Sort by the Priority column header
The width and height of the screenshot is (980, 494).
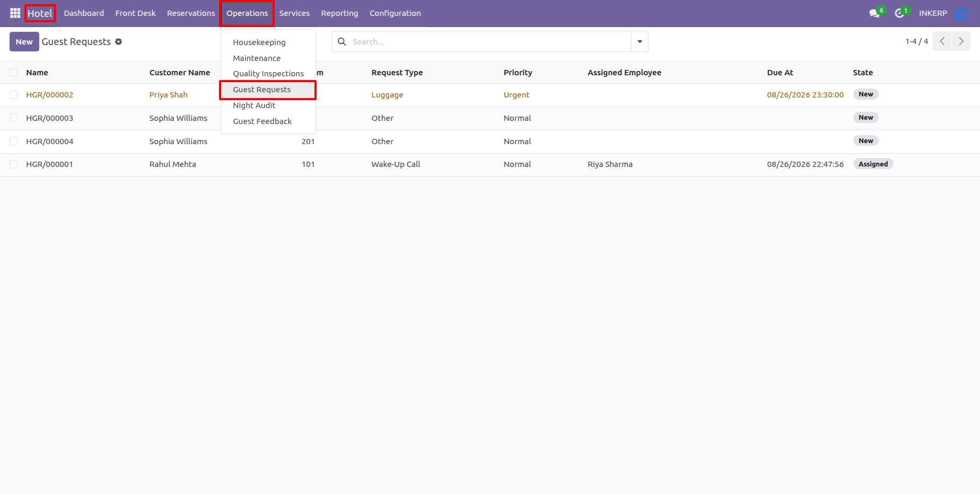pos(518,73)
